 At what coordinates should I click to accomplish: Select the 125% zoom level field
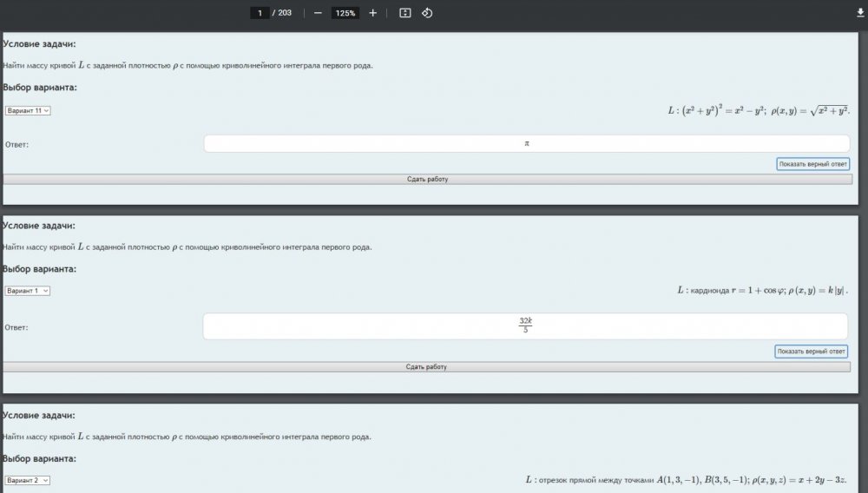(x=345, y=13)
